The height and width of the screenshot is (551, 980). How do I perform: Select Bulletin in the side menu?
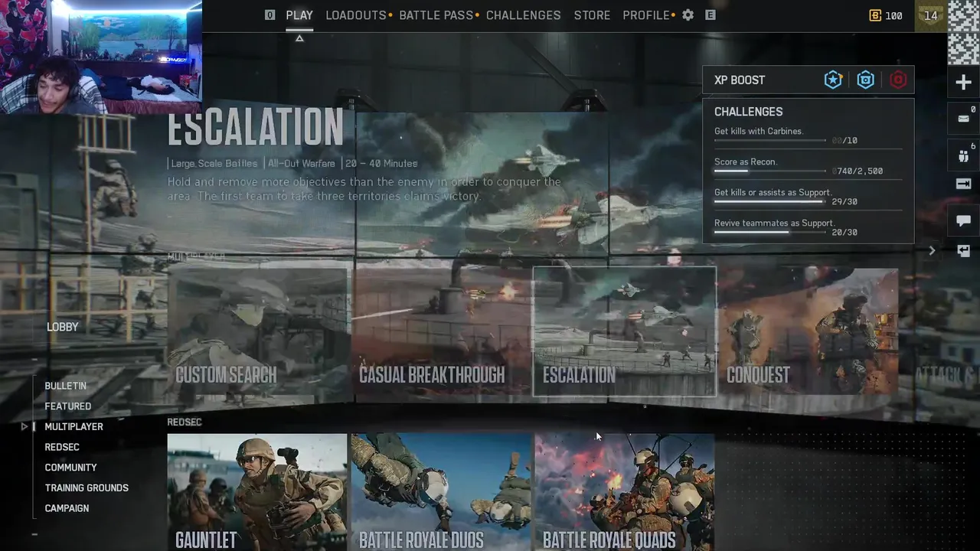65,386
